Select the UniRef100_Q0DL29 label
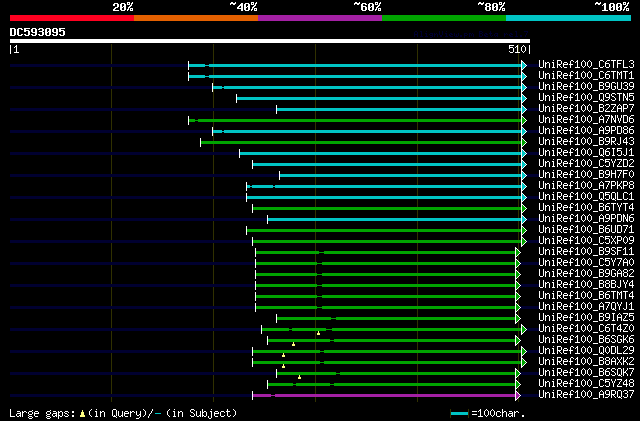This screenshot has height=421, width=640. 586,351
